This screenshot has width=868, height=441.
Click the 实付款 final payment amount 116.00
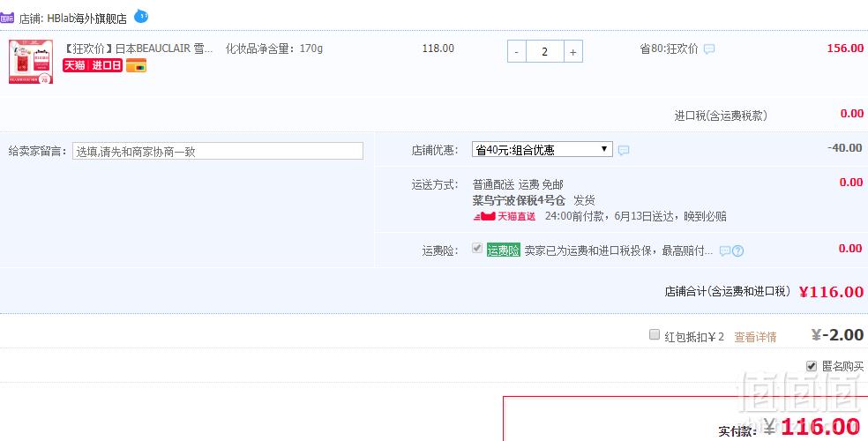pos(819,426)
